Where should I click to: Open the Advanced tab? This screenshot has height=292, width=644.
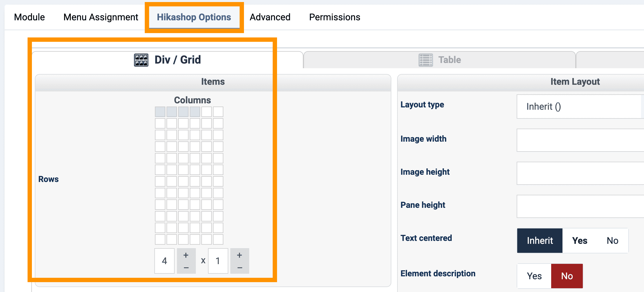270,17
